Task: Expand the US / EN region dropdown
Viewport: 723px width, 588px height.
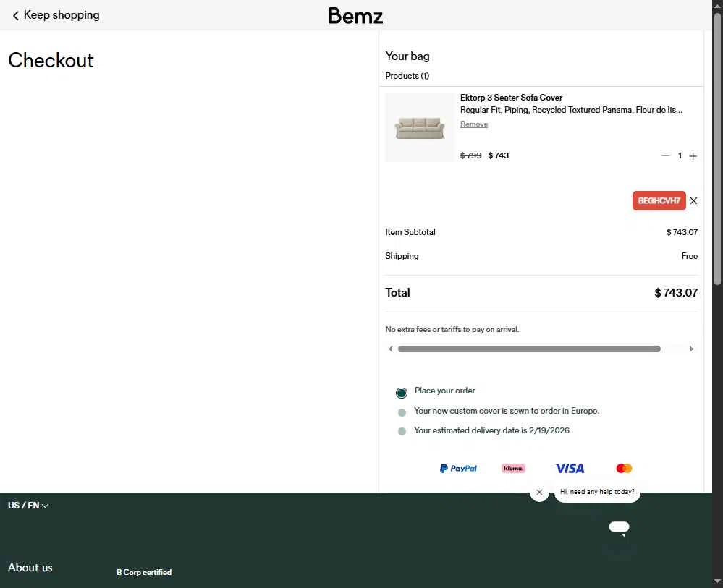Action: coord(28,506)
